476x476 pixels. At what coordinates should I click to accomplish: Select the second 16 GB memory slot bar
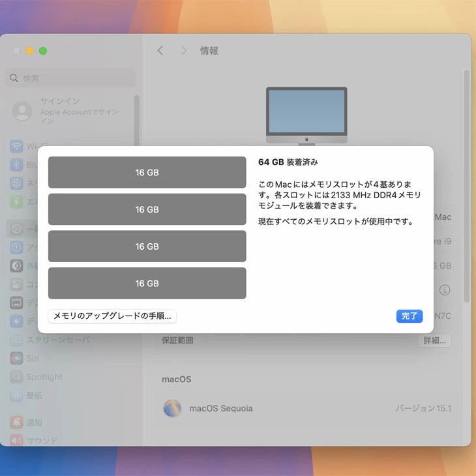pyautogui.click(x=147, y=209)
